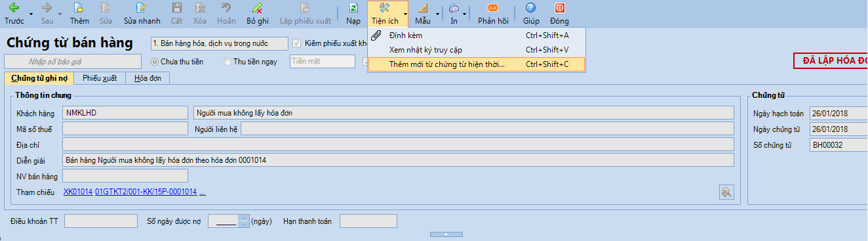
Task: Click the Điều khoản TT field
Action: pyautogui.click(x=101, y=221)
